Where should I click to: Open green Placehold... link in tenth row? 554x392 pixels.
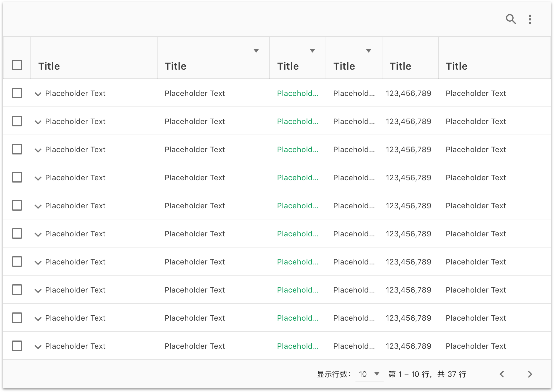298,346
